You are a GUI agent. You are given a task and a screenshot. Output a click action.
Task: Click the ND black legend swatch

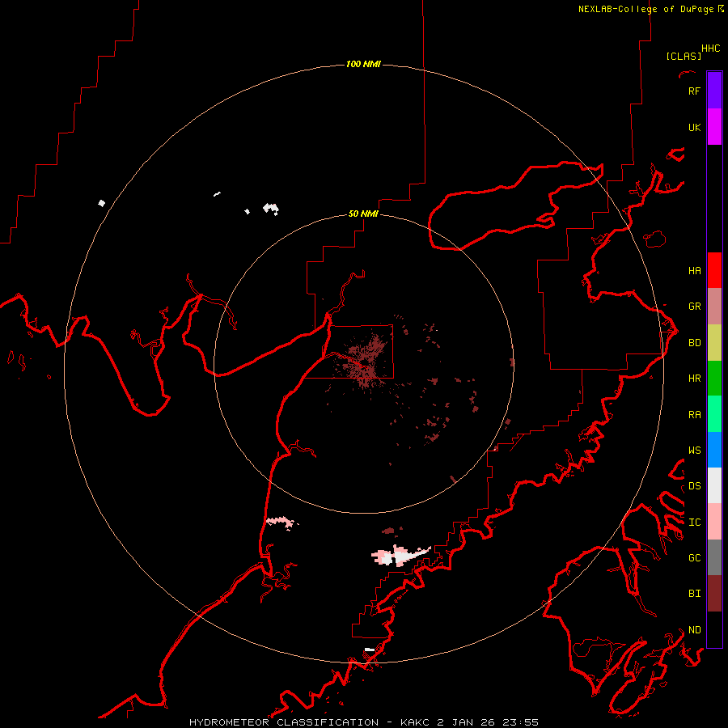[x=714, y=629]
